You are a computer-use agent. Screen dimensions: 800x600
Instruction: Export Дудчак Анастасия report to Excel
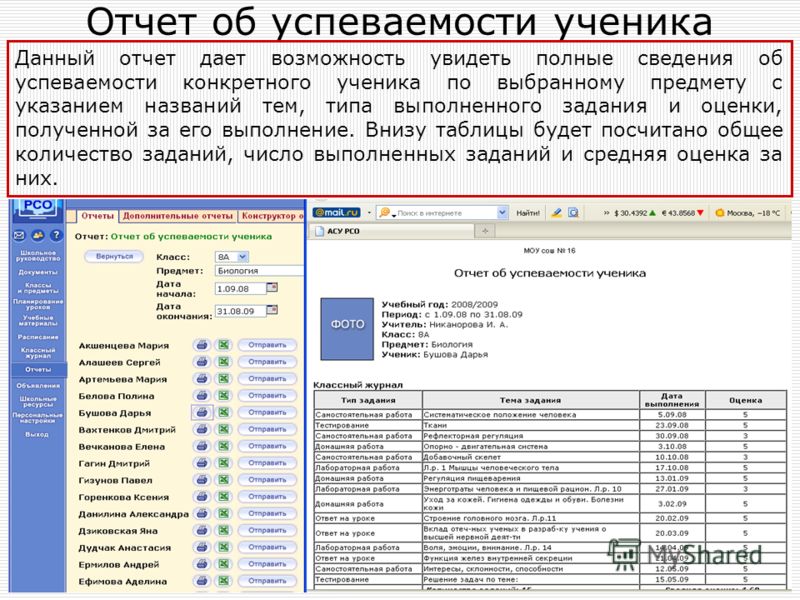[x=223, y=547]
